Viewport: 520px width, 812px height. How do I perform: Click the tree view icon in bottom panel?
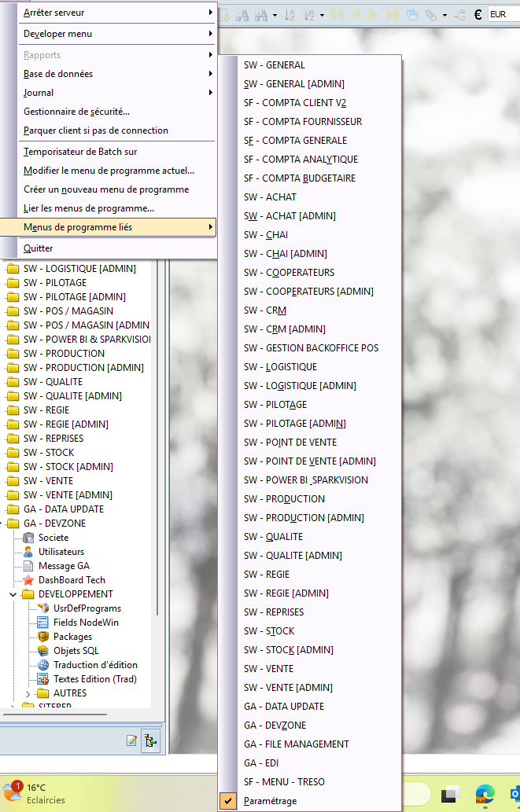(x=150, y=740)
